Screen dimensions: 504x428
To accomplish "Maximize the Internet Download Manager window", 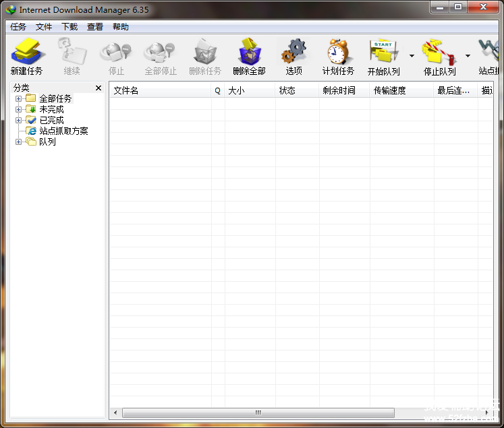I will (x=458, y=7).
